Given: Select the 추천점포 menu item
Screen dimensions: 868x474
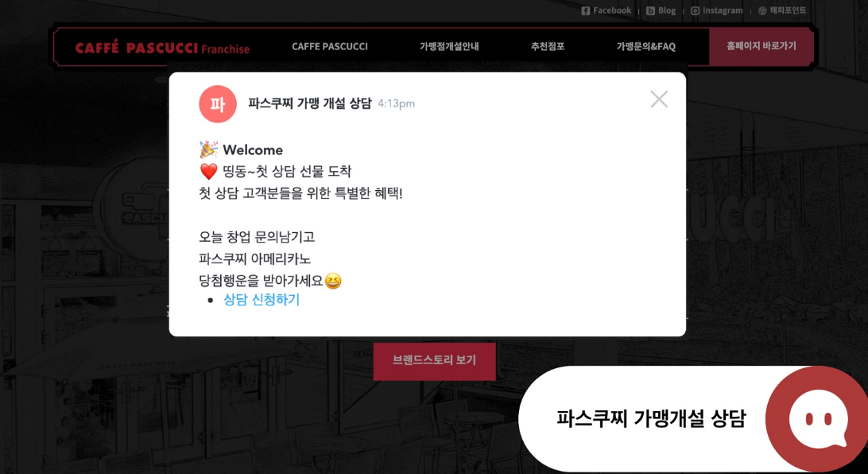Looking at the screenshot, I should [x=548, y=46].
